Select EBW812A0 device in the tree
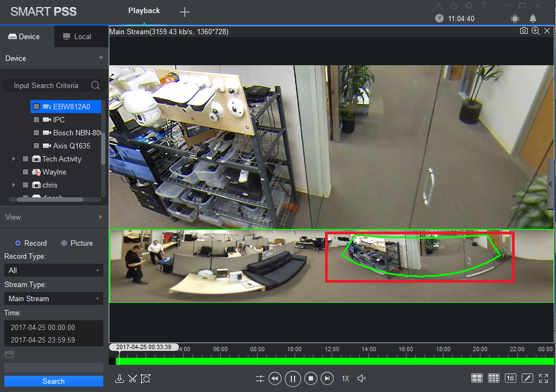 coord(66,107)
